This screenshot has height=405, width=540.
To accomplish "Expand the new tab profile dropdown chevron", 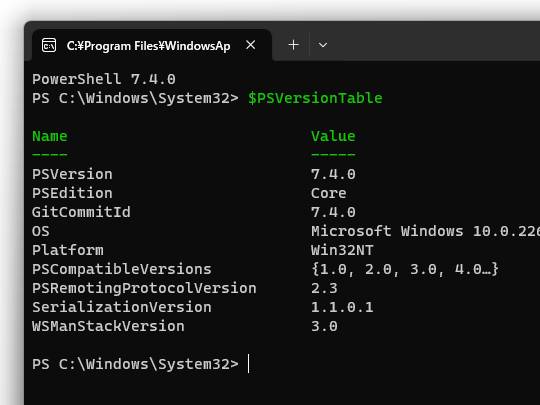I will point(323,45).
